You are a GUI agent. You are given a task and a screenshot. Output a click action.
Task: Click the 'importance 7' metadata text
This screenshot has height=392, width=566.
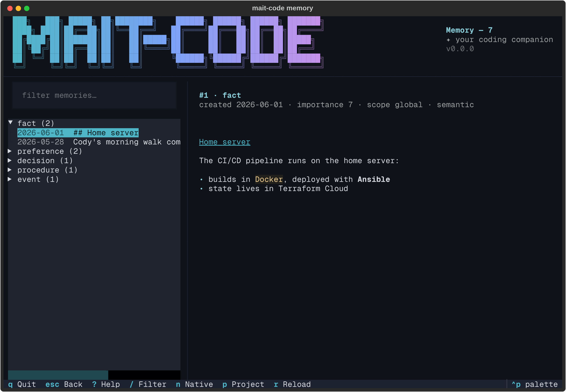point(325,105)
